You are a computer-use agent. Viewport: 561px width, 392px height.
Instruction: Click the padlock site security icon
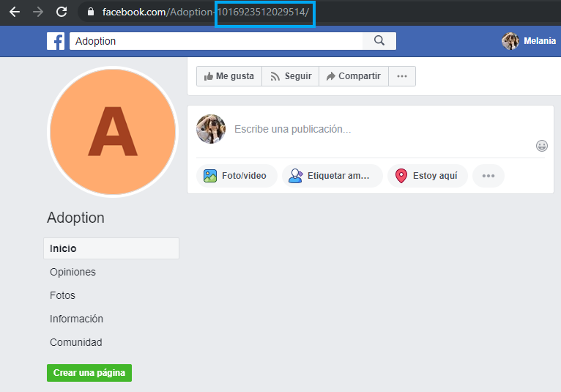point(91,12)
